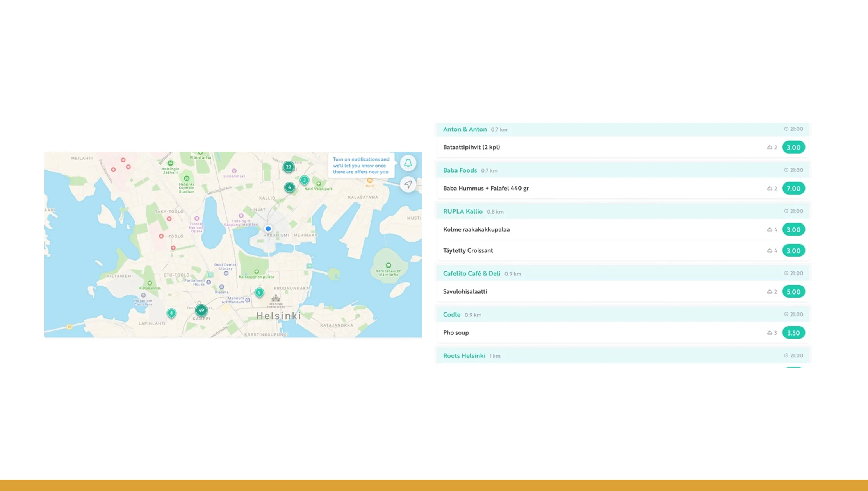
Task: Click the 3.00 price button for Bataattipihvit
Action: tap(793, 147)
